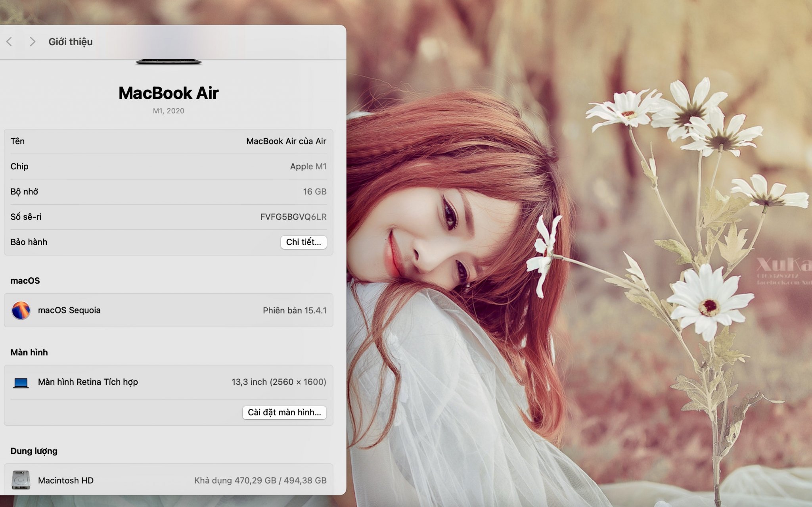This screenshot has width=812, height=507.
Task: Click the computer name MacBook Air của Air
Action: point(286,141)
